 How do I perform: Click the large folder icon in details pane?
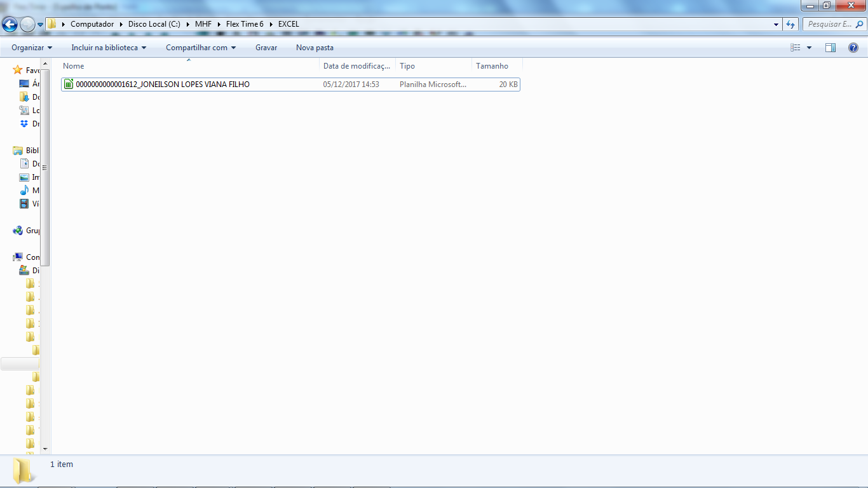[24, 471]
